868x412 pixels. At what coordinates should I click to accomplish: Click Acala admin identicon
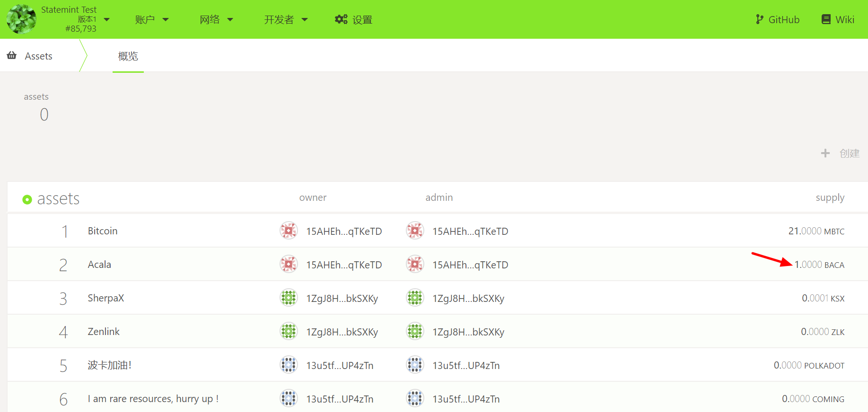pos(415,265)
